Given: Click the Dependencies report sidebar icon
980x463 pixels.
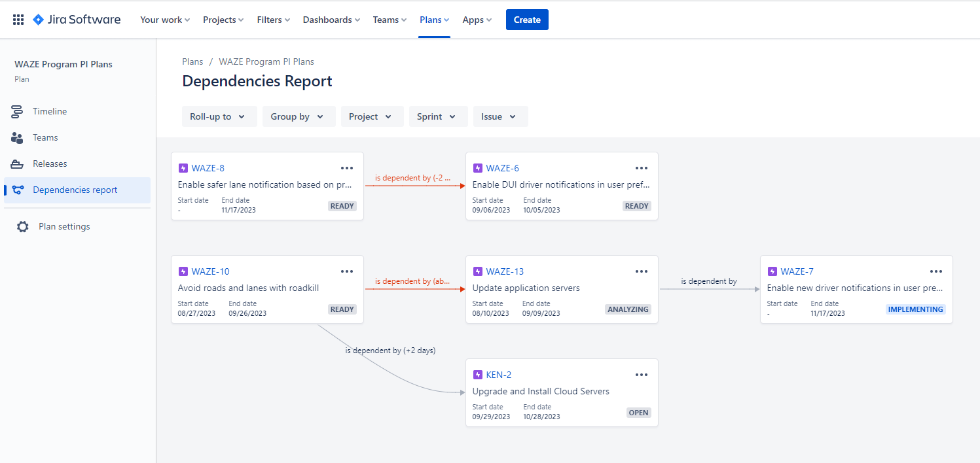Looking at the screenshot, I should coord(18,190).
